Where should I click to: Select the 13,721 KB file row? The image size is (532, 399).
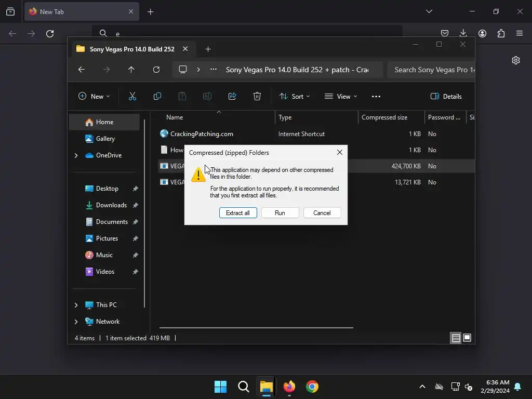click(316, 182)
